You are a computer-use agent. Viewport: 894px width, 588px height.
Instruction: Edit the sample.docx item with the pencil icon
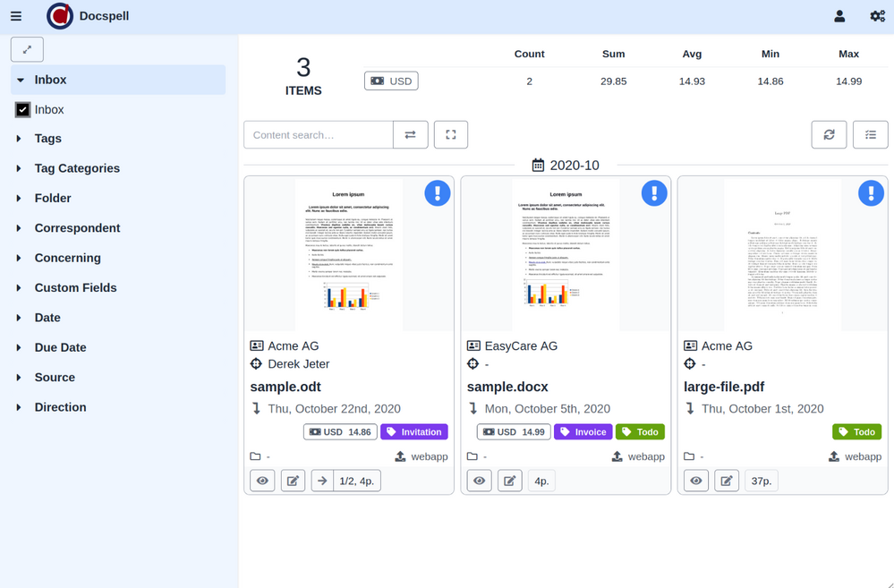pyautogui.click(x=509, y=481)
